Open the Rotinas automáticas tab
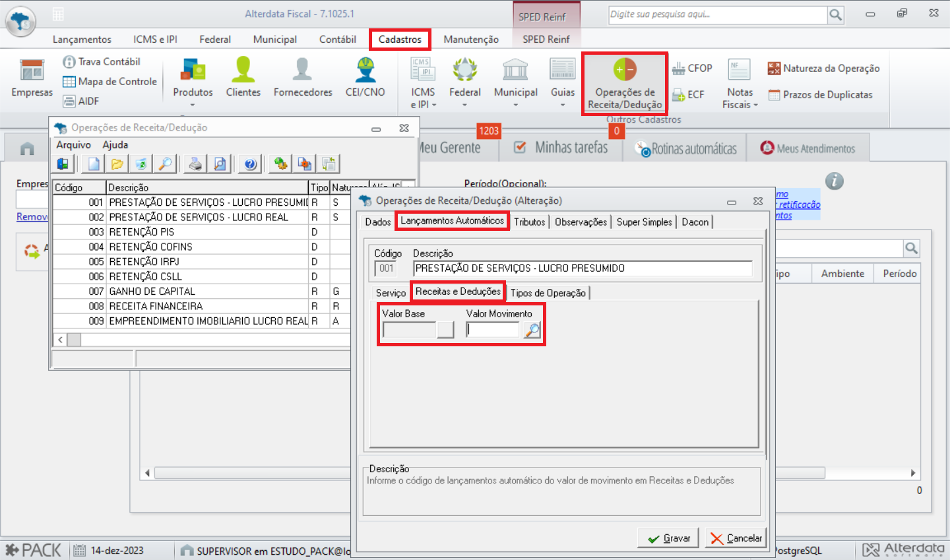The width and height of the screenshot is (950, 560). pyautogui.click(x=685, y=148)
